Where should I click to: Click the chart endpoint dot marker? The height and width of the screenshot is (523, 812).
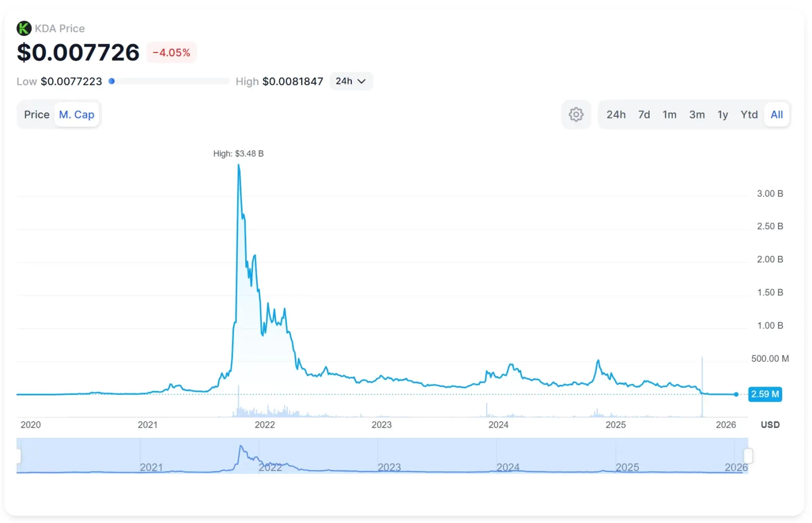point(736,394)
